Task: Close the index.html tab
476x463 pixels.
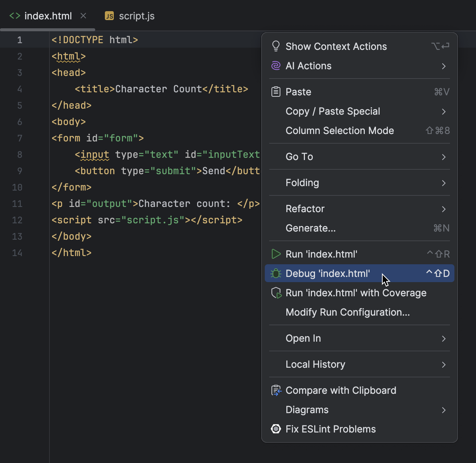Action: pyautogui.click(x=83, y=16)
